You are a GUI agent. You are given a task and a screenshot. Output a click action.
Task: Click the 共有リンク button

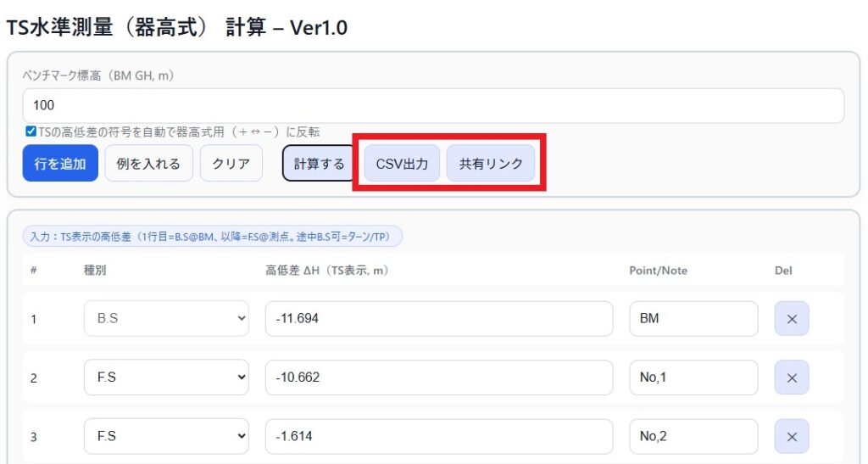[491, 164]
